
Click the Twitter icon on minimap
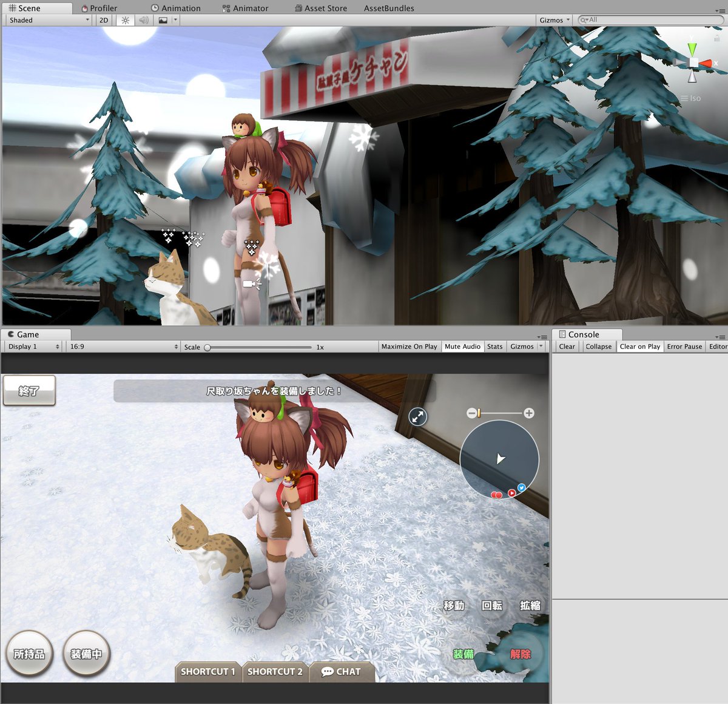(522, 487)
